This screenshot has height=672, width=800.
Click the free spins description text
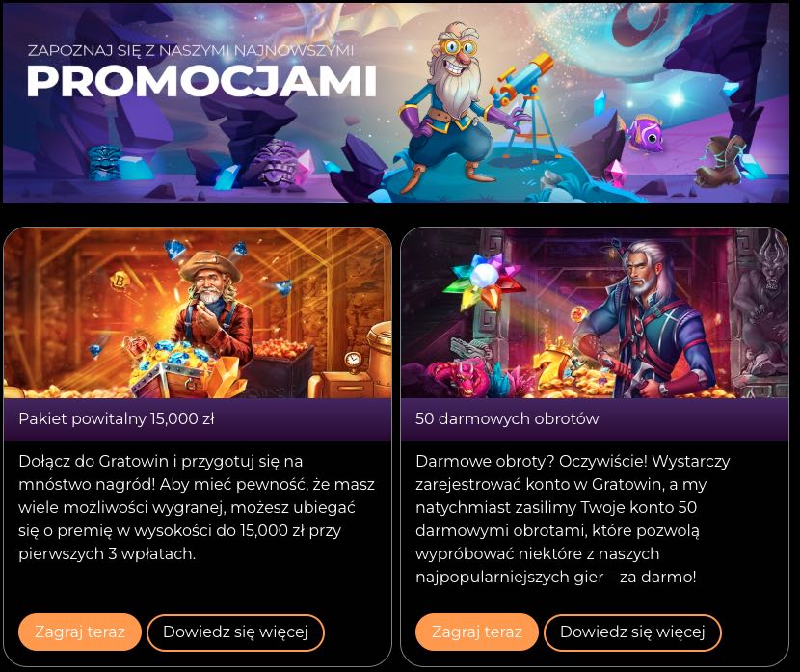click(x=573, y=519)
